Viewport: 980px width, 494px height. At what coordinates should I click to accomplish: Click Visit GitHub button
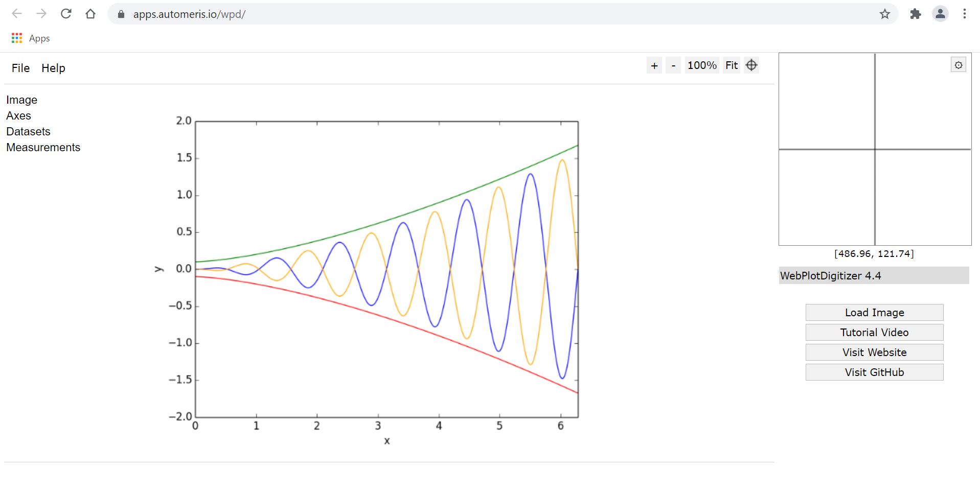[874, 372]
